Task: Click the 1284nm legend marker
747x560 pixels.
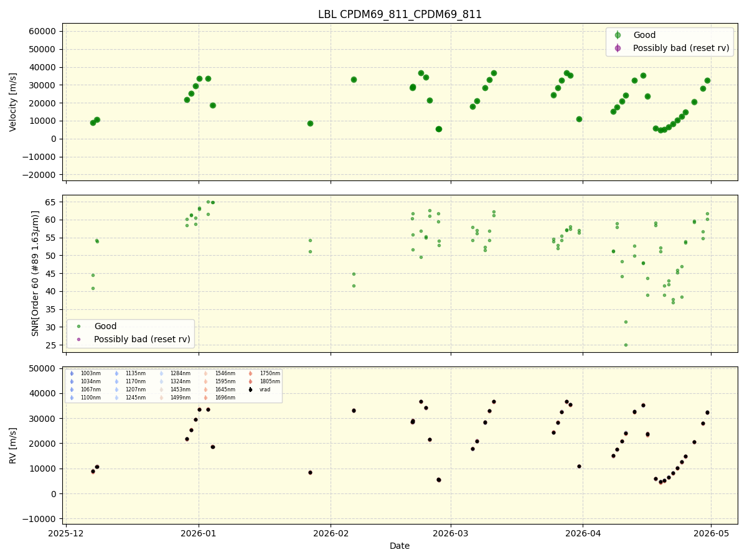Action: click(162, 373)
